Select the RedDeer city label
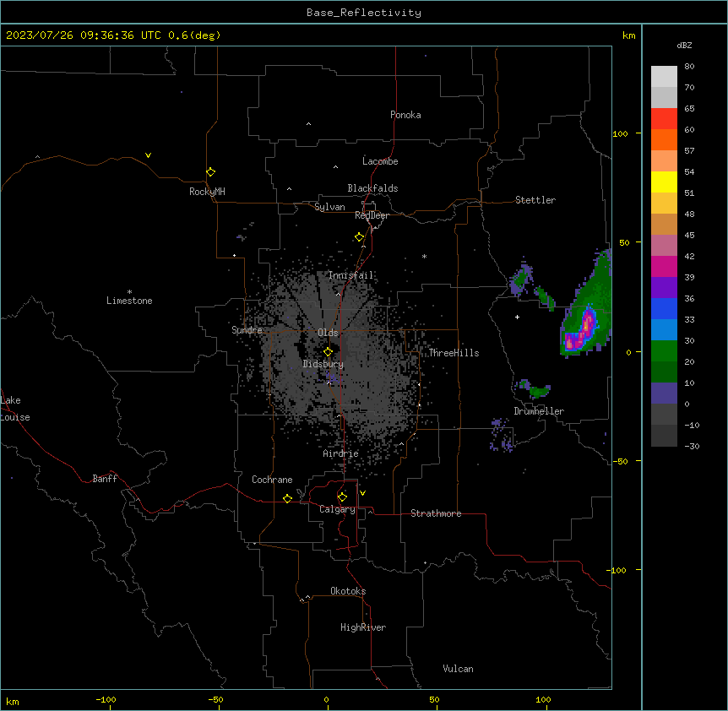 coord(372,215)
